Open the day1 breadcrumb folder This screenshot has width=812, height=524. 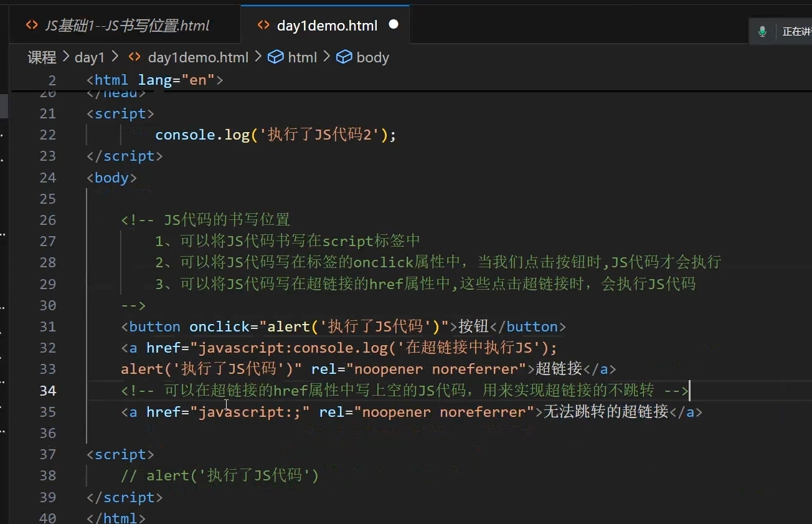[90, 57]
